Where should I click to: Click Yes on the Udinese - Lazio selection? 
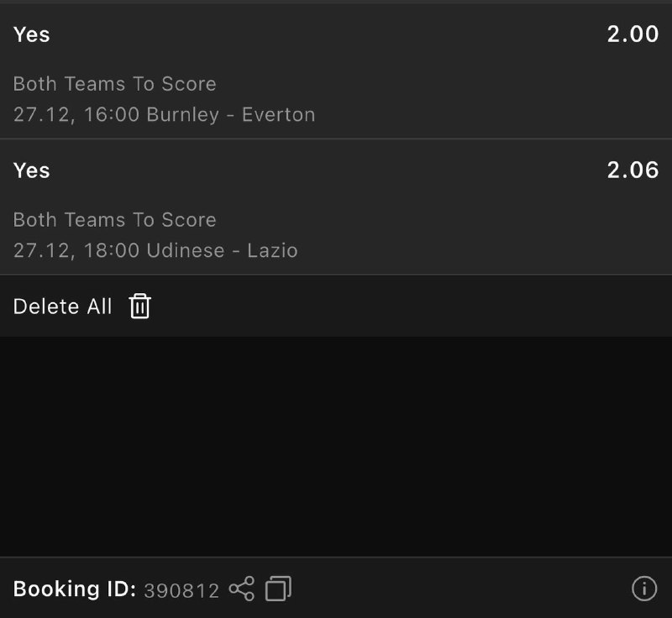[x=31, y=170]
